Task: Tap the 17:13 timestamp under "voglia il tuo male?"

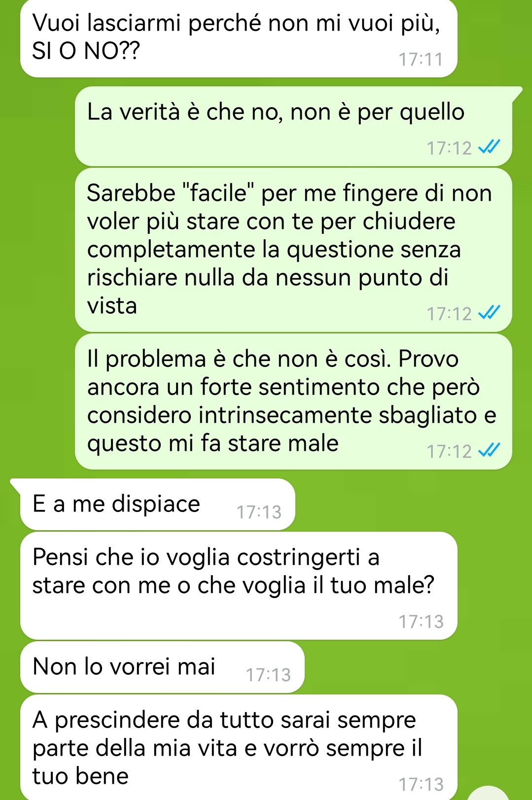Action: point(421,621)
